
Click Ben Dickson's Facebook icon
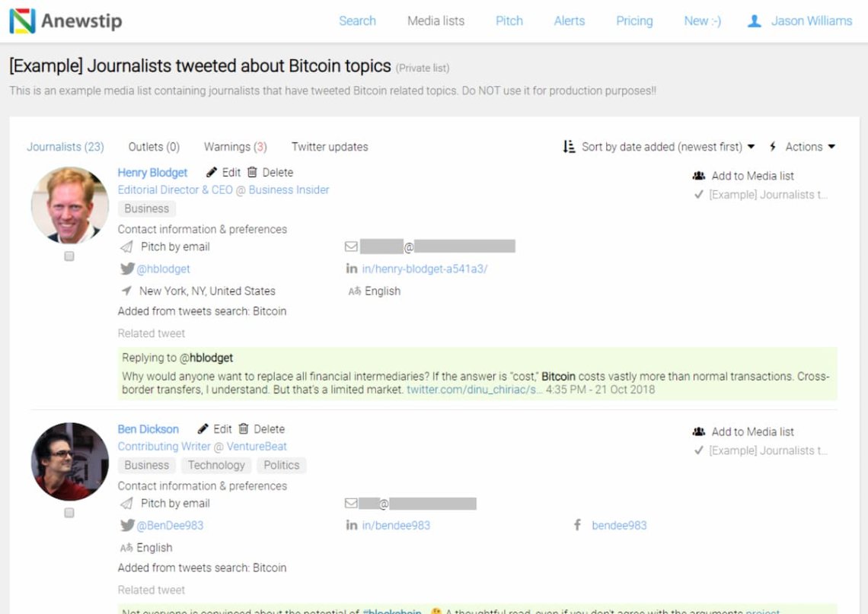click(577, 525)
